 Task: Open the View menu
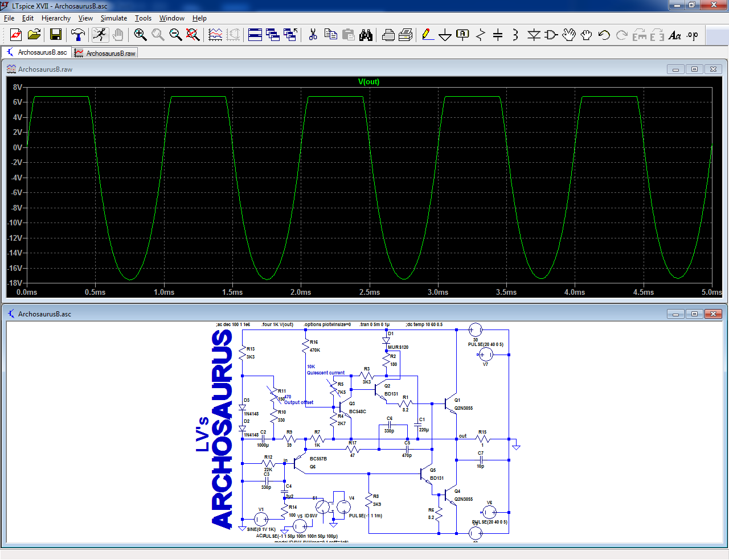pos(85,18)
